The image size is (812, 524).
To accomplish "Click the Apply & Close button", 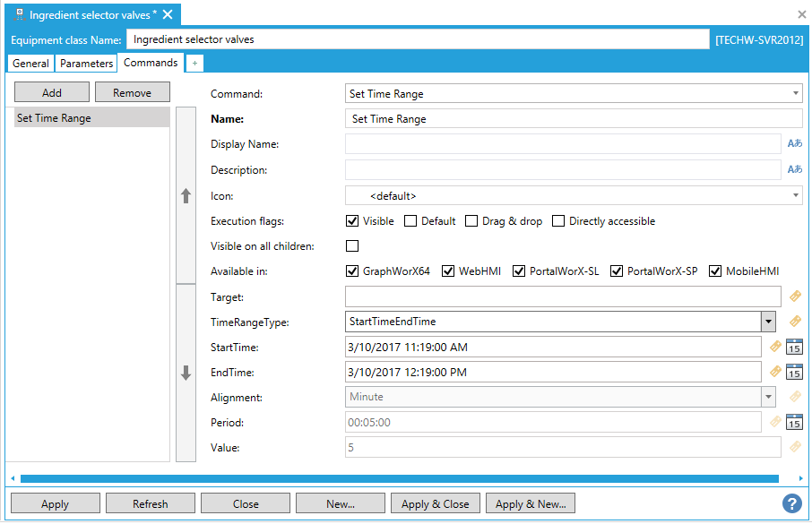I will coord(435,503).
